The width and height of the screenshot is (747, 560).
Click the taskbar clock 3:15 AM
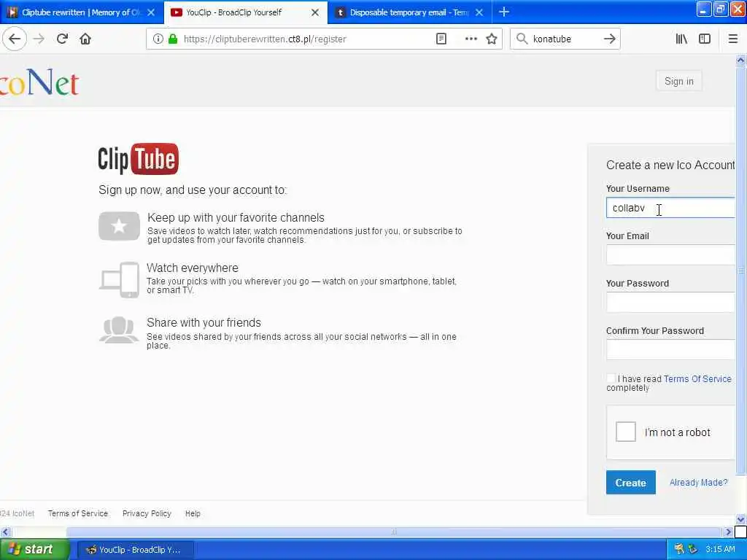tap(720, 550)
